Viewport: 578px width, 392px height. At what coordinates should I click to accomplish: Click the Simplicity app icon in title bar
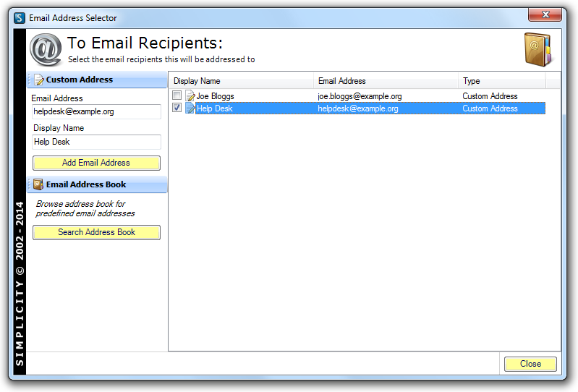coord(20,18)
